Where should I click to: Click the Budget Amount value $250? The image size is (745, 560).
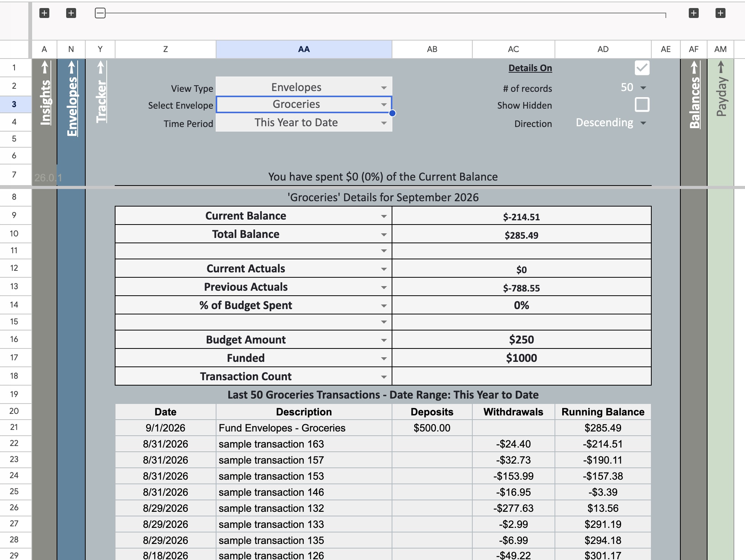coord(522,340)
